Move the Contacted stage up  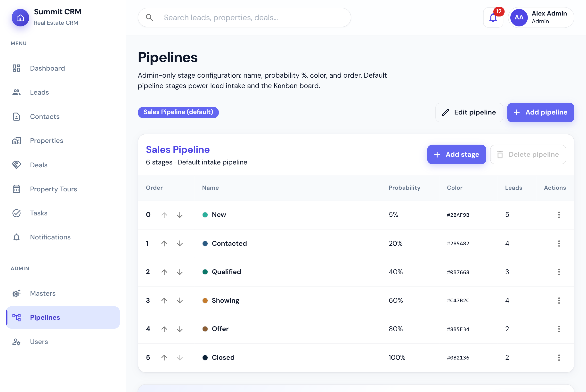point(164,244)
